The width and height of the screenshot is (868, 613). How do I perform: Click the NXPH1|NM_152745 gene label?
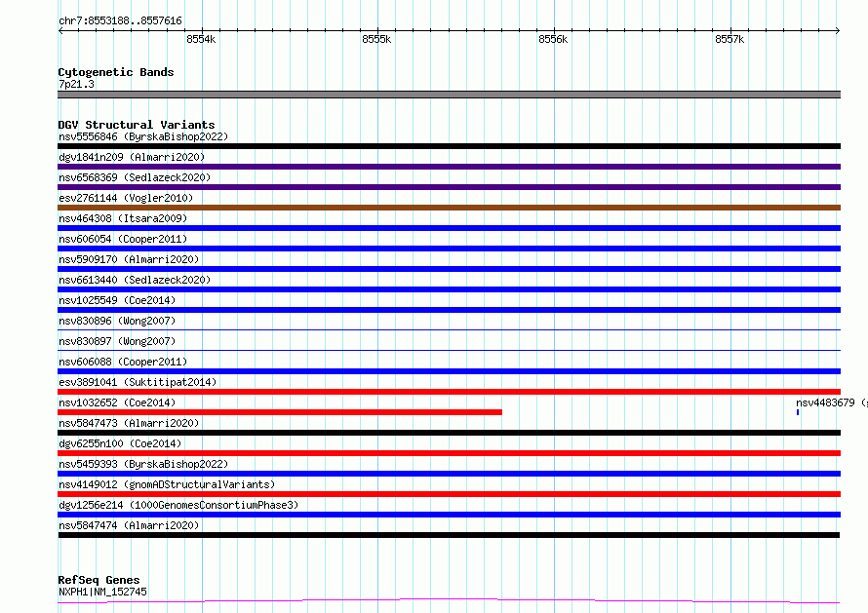(x=102, y=592)
